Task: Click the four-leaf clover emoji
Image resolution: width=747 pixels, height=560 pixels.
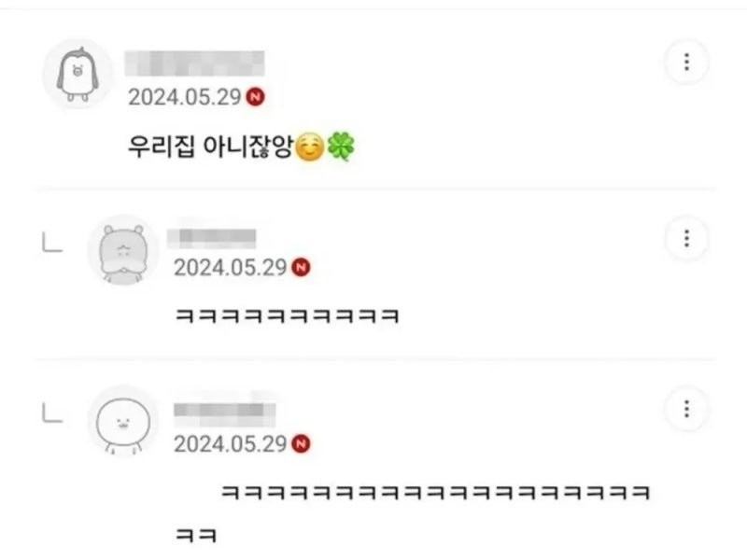Action: point(341,147)
